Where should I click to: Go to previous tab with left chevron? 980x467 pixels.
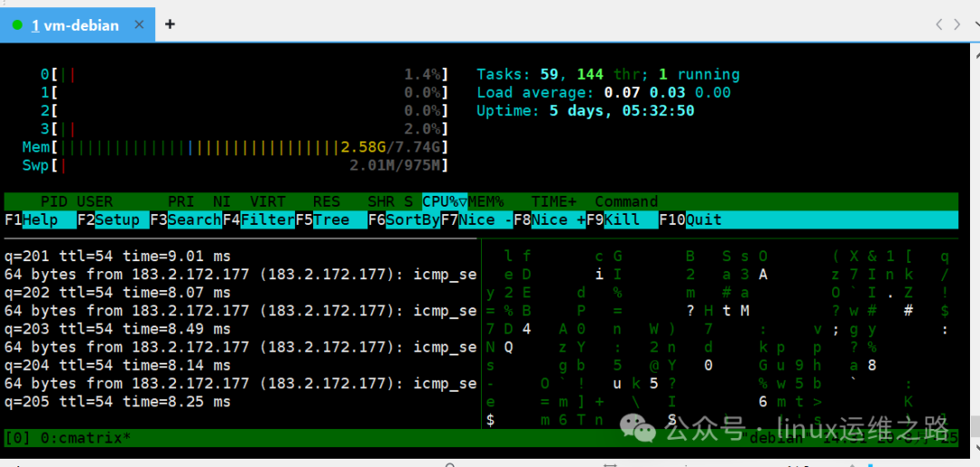click(939, 24)
